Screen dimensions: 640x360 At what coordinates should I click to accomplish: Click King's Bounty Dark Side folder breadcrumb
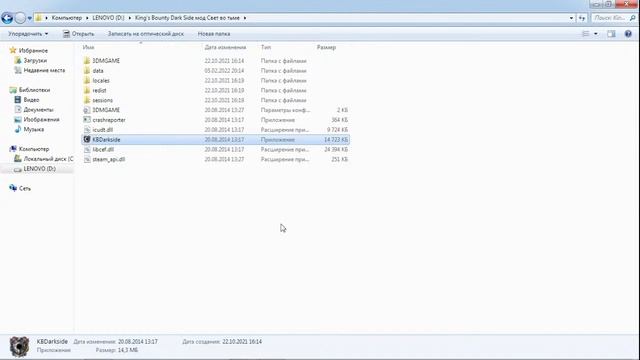(x=187, y=18)
